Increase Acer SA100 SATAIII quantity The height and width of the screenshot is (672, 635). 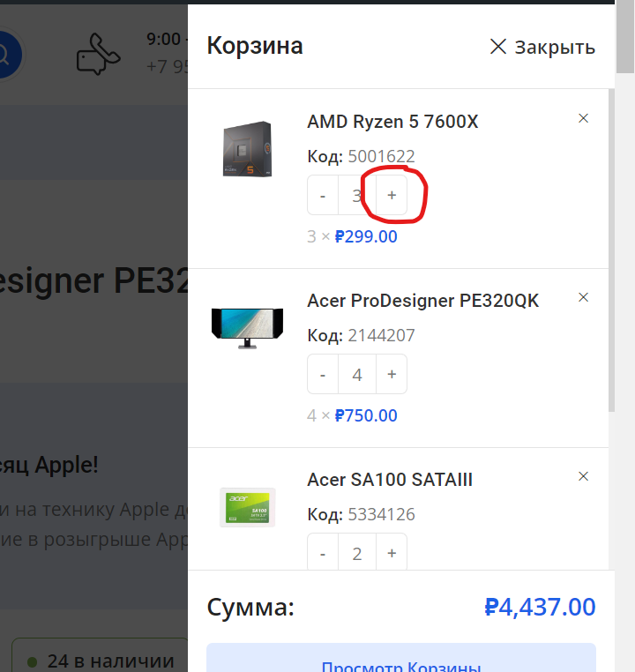click(392, 552)
